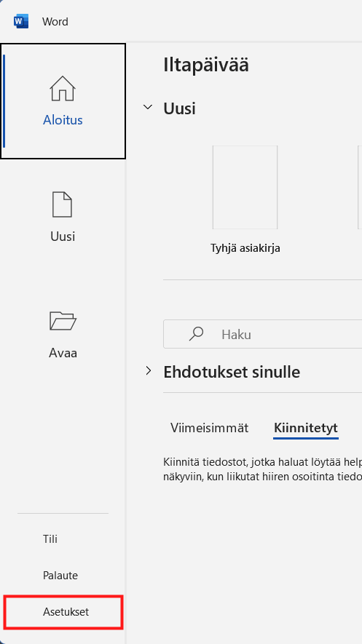362x644 pixels.
Task: Open Tili account page
Action: pos(50,539)
